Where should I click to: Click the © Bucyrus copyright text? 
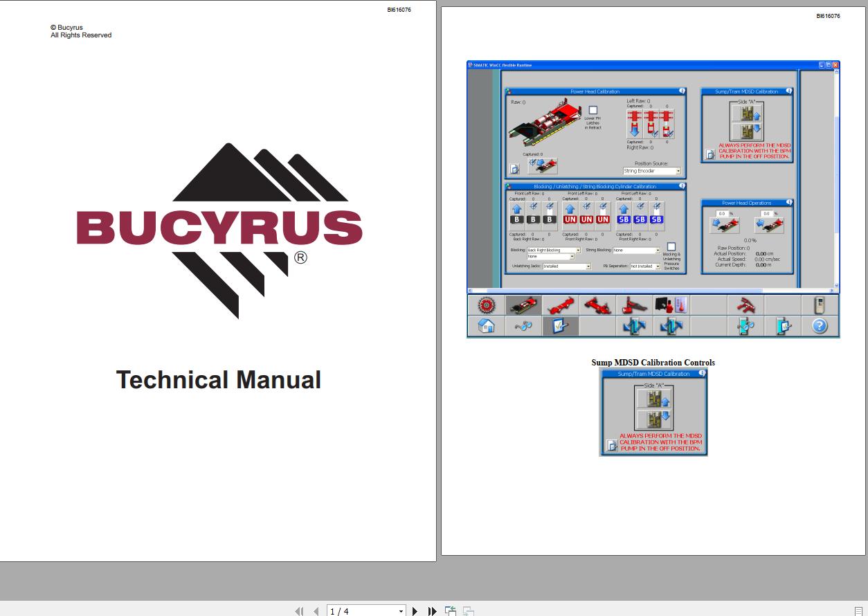tap(66, 28)
